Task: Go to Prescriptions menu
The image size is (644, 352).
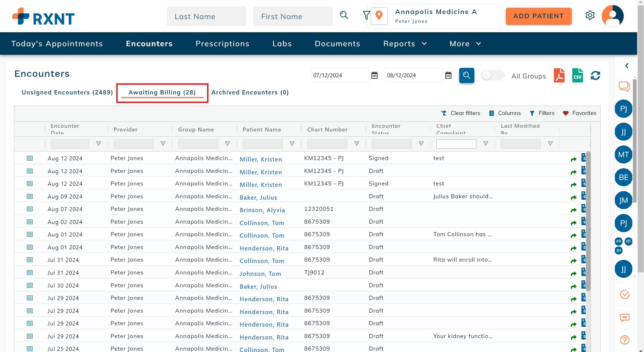Action: (x=222, y=44)
